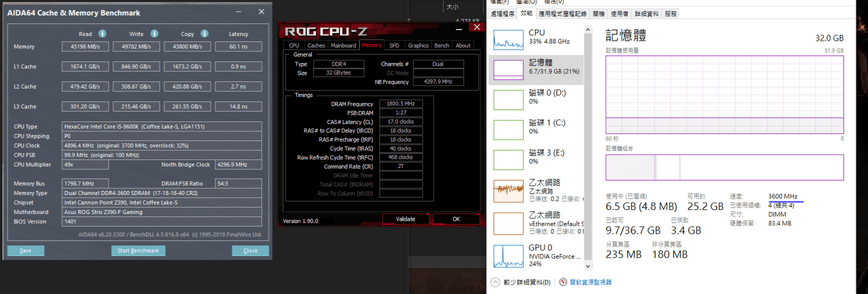Open the SPD tab in CPU-Z
Screen dimensions: 868x294
coord(395,45)
